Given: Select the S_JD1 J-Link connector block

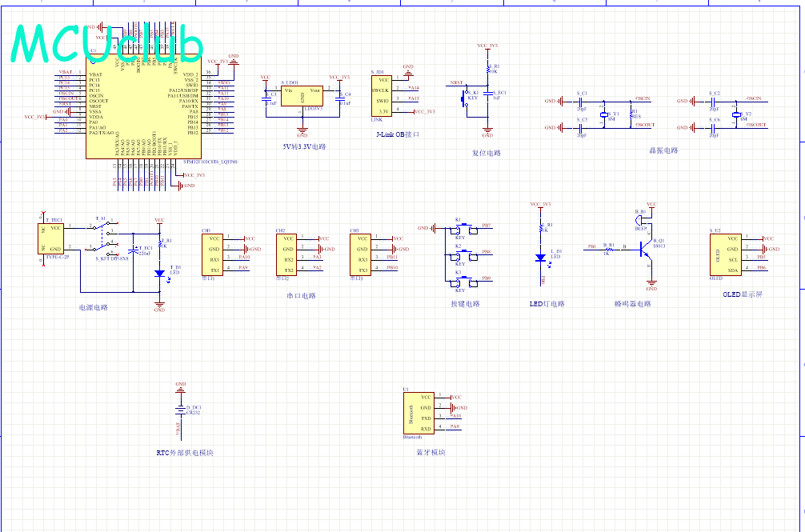Looking at the screenshot, I should coord(382,95).
